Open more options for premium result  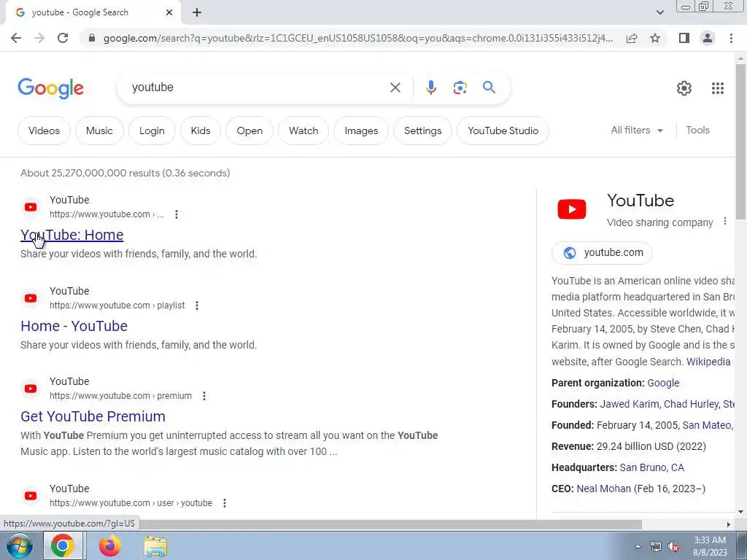[x=204, y=396]
